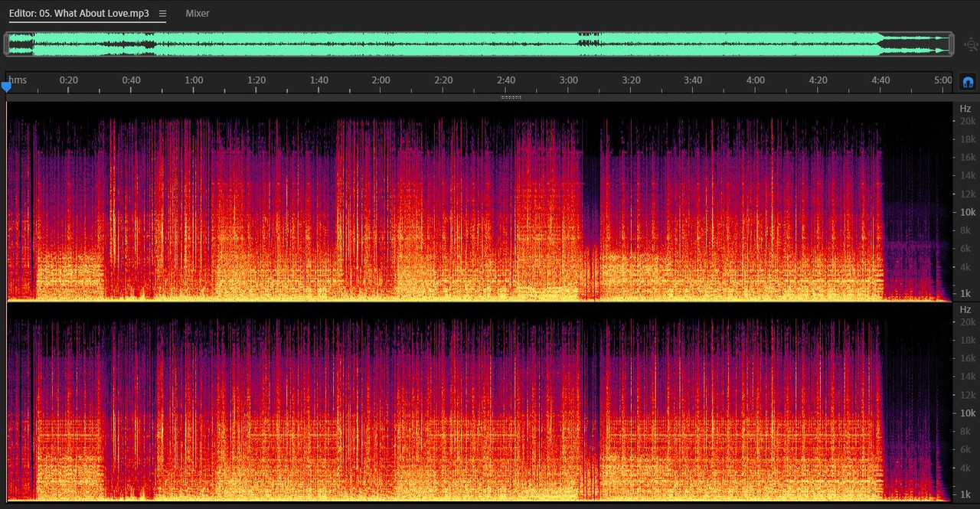Click 20k on the upper channel frequency scale
This screenshot has width=980, height=509.
point(968,121)
